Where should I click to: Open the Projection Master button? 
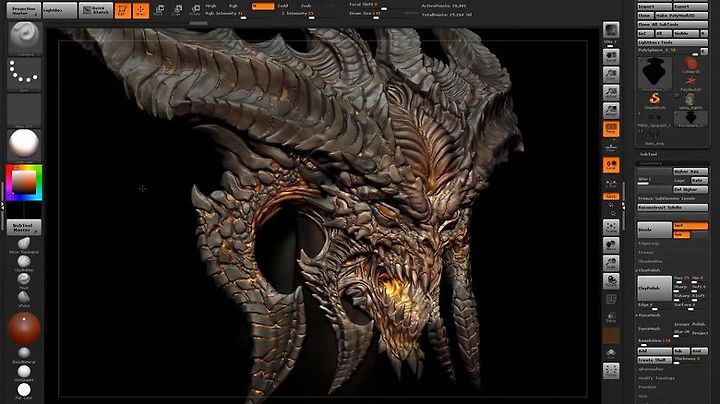pos(23,11)
